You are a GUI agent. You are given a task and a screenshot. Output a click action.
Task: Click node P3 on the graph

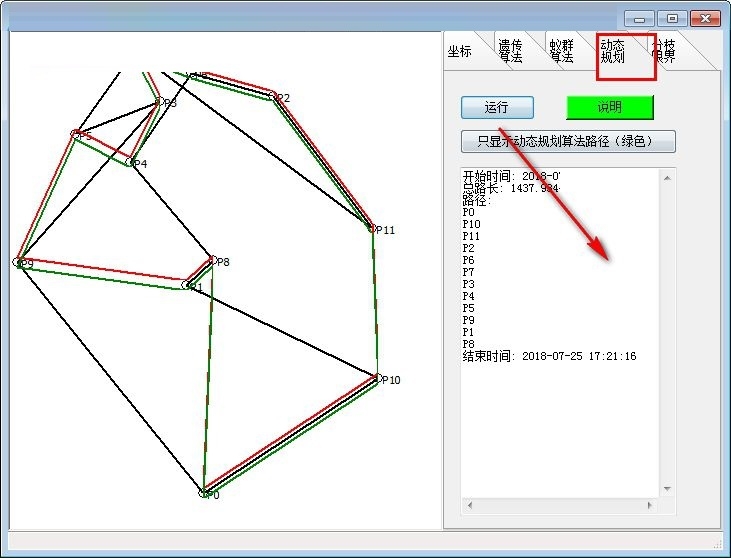(x=159, y=101)
